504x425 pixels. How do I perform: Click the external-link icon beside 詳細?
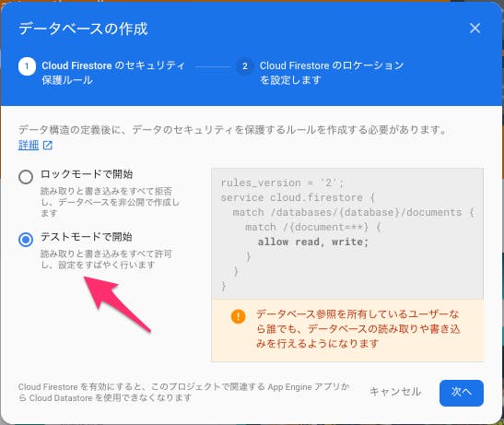48,146
